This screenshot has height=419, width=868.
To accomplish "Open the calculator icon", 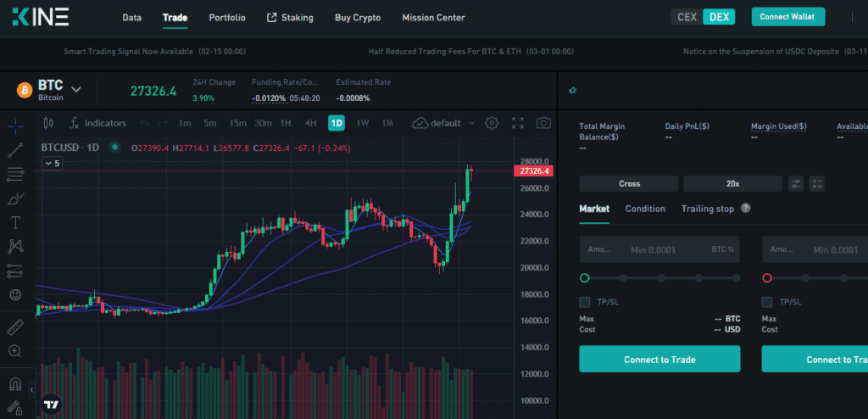I will pos(817,184).
